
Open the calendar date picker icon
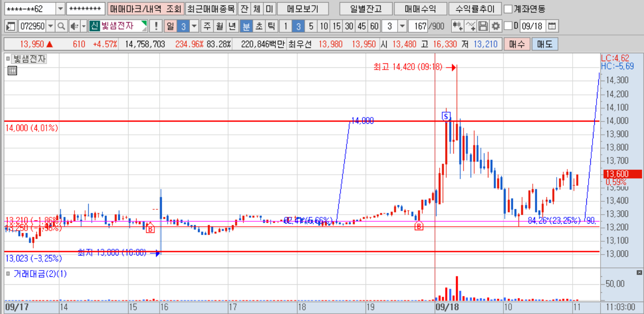(552, 26)
